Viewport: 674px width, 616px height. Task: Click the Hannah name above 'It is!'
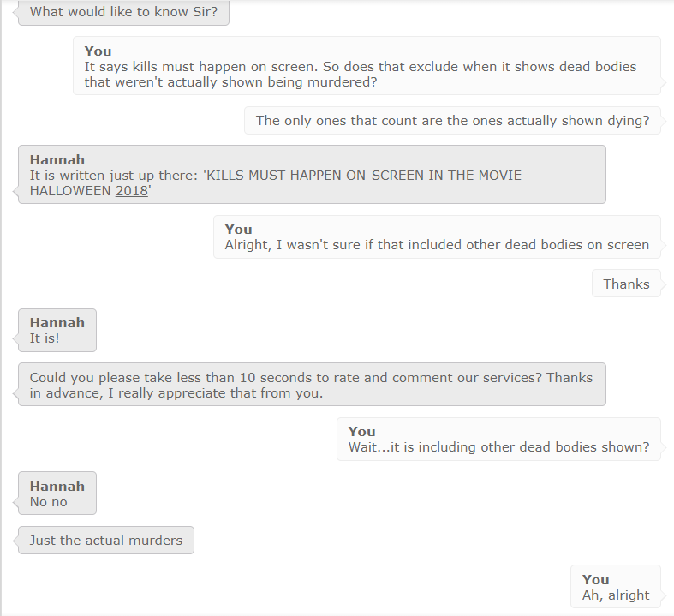click(57, 323)
